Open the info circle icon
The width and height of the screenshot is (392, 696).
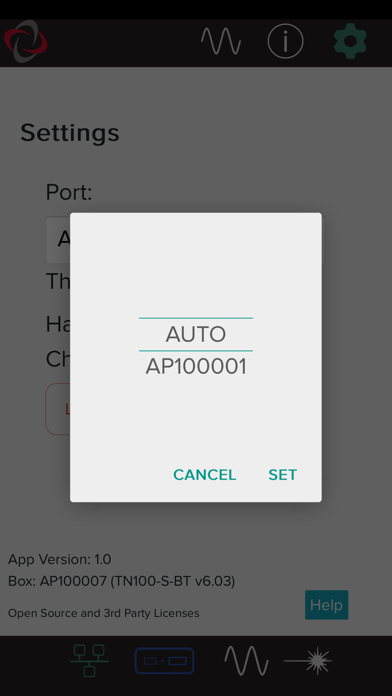[285, 41]
